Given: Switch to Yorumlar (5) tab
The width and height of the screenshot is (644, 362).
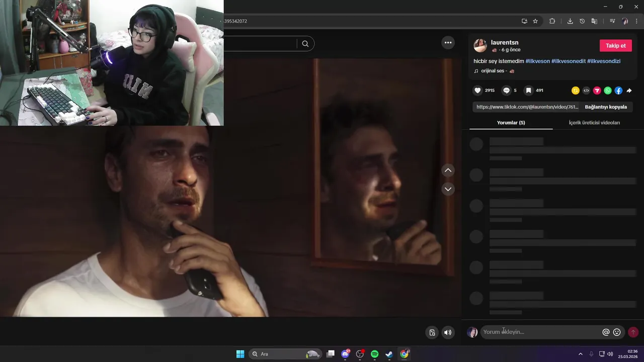Looking at the screenshot, I should 511,123.
